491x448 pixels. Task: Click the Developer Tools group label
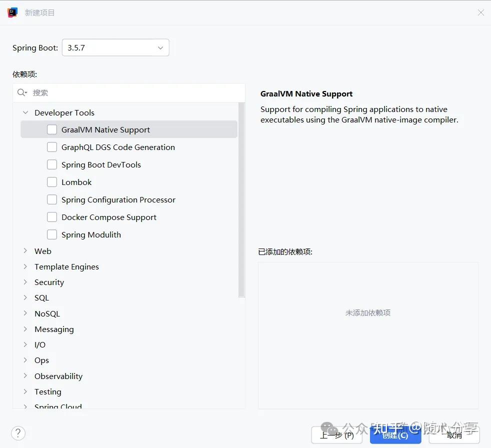coord(64,112)
